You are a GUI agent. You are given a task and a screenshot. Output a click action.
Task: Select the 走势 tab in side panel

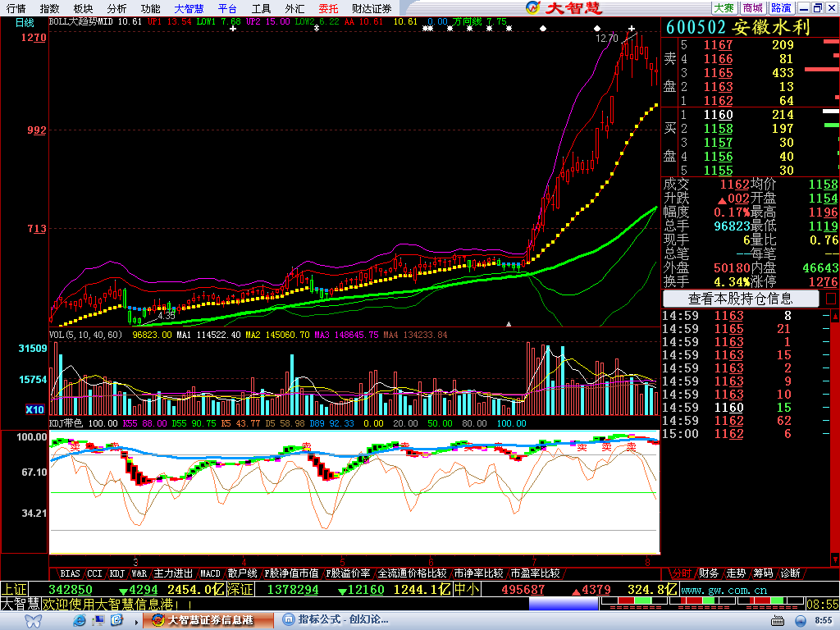pyautogui.click(x=736, y=573)
